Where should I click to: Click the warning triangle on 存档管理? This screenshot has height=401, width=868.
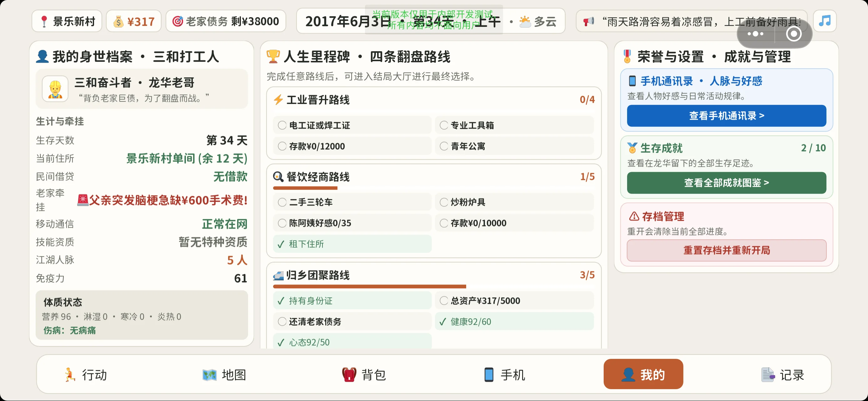pos(634,216)
